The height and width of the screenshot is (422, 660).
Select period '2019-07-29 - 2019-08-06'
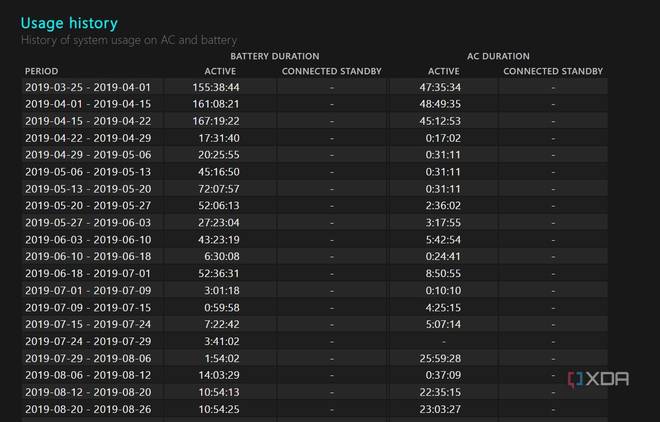[88, 358]
